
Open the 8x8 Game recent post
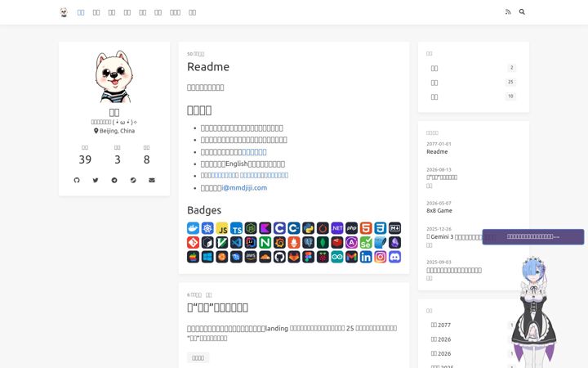point(439,211)
